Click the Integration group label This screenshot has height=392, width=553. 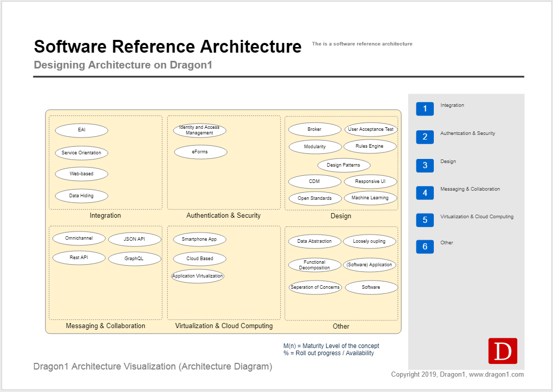pyautogui.click(x=105, y=215)
